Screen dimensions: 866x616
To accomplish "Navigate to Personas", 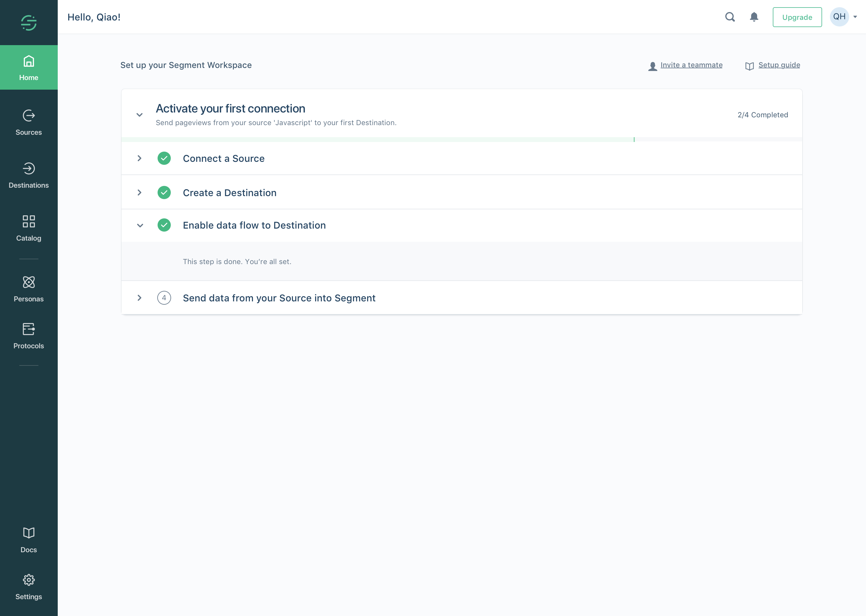I will click(x=29, y=289).
